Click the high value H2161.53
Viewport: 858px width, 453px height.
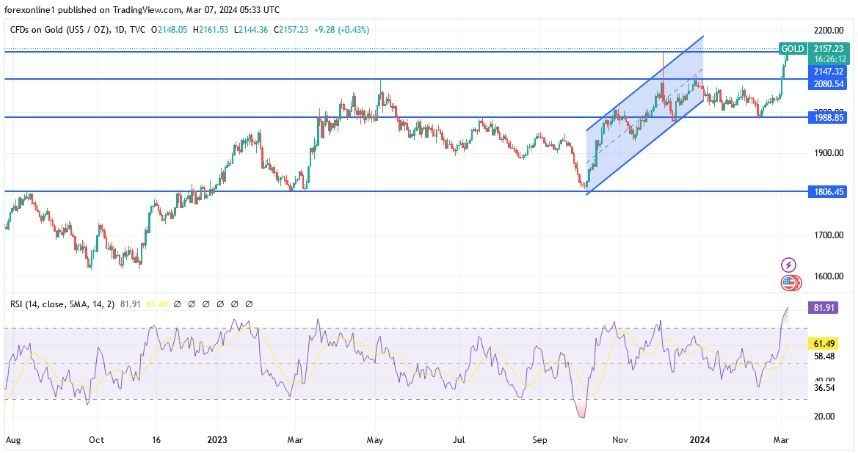[x=210, y=30]
